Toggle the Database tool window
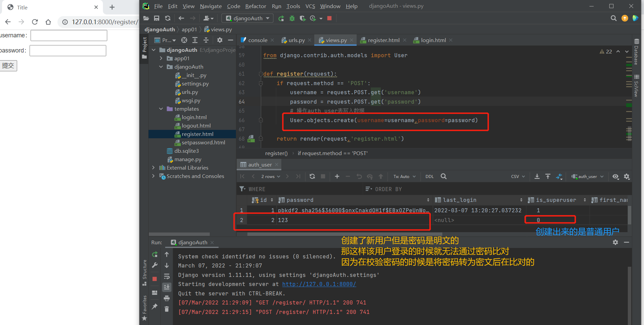Viewport: 644px width, 325px height. click(636, 52)
